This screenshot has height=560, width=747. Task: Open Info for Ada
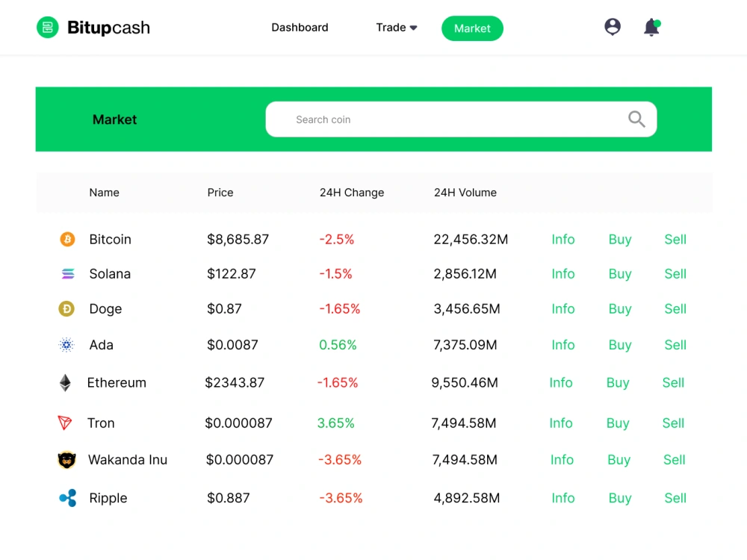point(563,345)
